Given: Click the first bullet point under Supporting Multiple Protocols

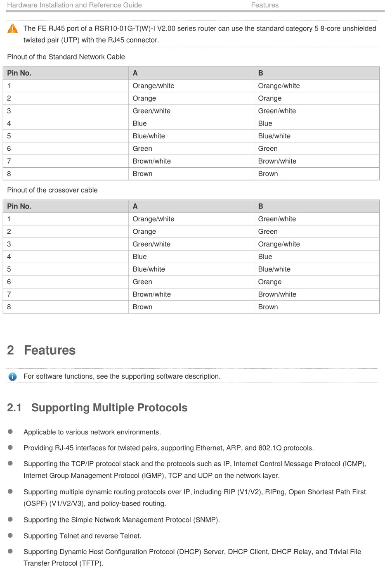Looking at the screenshot, I should click(x=10, y=432).
